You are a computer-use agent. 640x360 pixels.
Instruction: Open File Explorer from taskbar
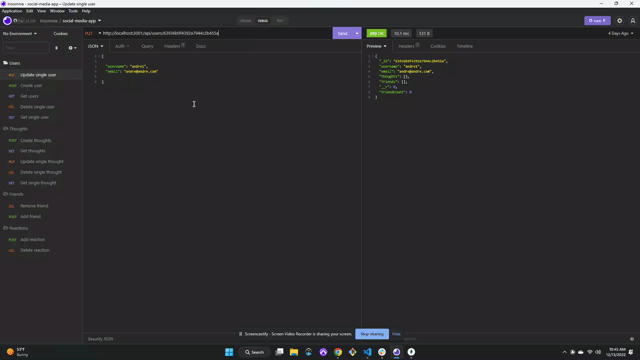click(294, 352)
